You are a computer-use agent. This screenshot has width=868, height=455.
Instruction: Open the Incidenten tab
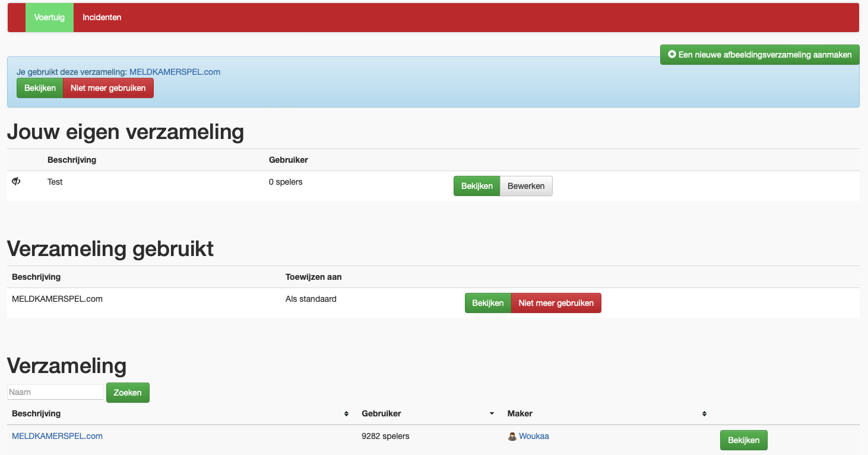pos(102,17)
